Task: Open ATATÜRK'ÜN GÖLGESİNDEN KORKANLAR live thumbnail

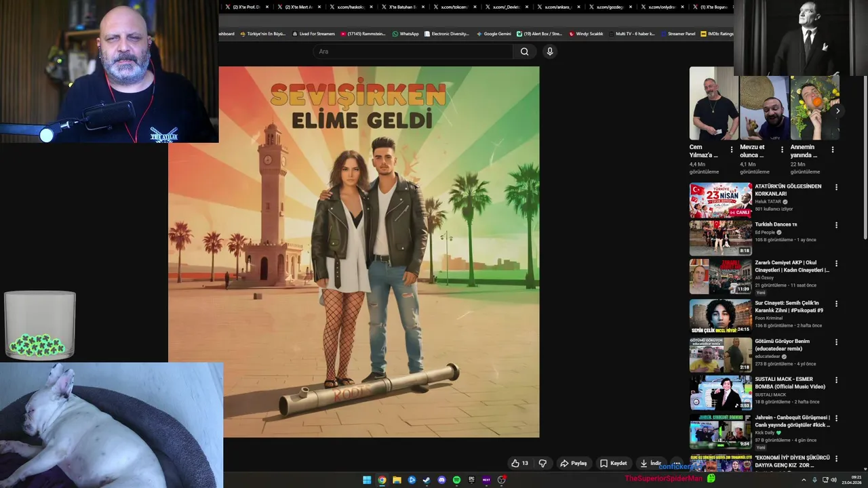Action: click(x=721, y=200)
